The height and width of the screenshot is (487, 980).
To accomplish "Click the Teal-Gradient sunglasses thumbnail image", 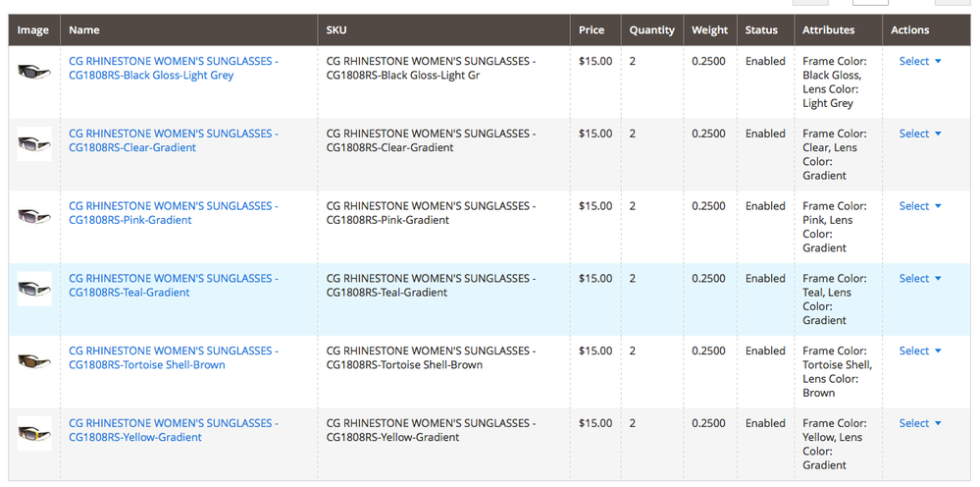I will tap(34, 289).
